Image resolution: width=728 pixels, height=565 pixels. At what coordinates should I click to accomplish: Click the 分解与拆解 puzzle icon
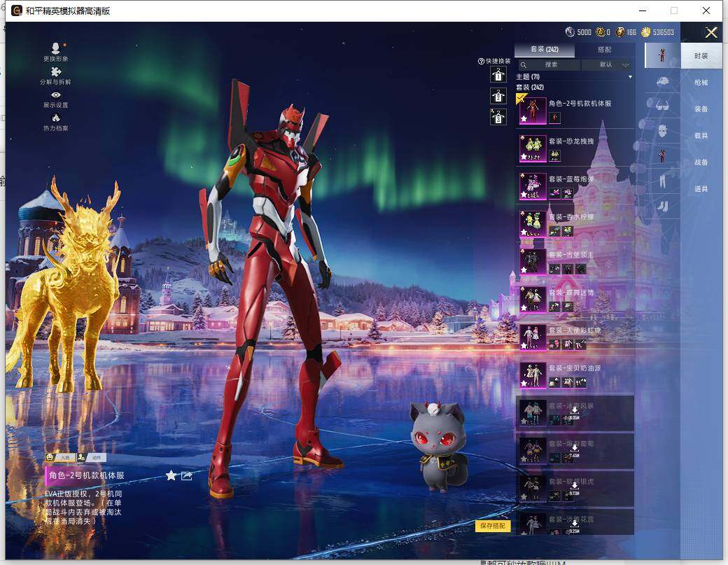(x=55, y=72)
